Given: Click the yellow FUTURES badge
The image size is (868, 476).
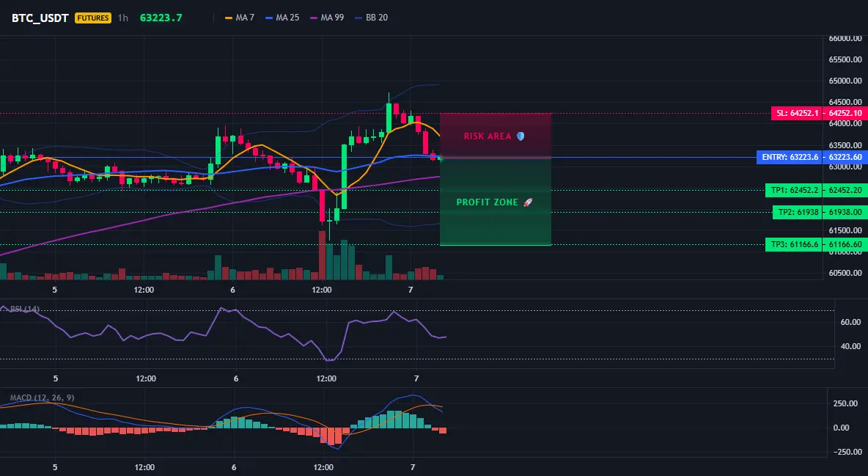Looking at the screenshot, I should pyautogui.click(x=93, y=18).
